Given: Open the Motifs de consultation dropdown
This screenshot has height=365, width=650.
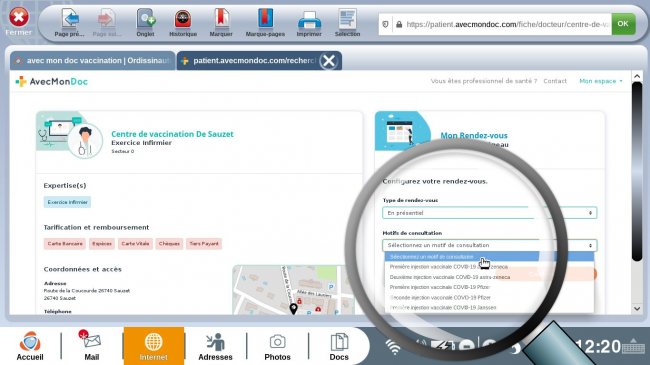Looking at the screenshot, I should 489,245.
